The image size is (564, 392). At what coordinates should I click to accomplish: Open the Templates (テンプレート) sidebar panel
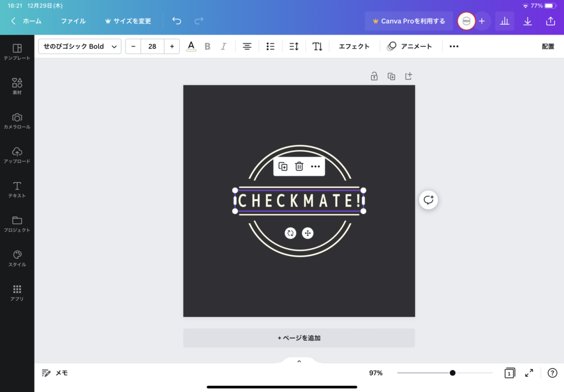coord(17,52)
